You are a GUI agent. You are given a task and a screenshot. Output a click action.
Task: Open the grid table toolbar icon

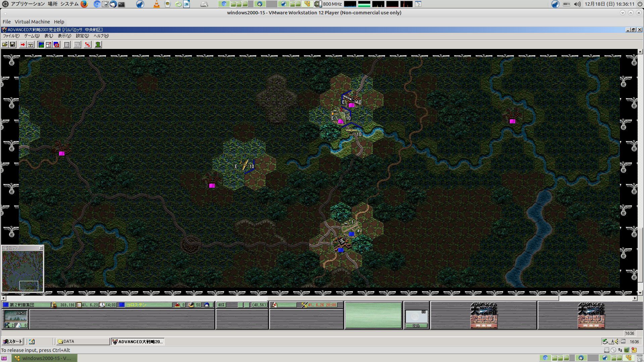tap(67, 45)
